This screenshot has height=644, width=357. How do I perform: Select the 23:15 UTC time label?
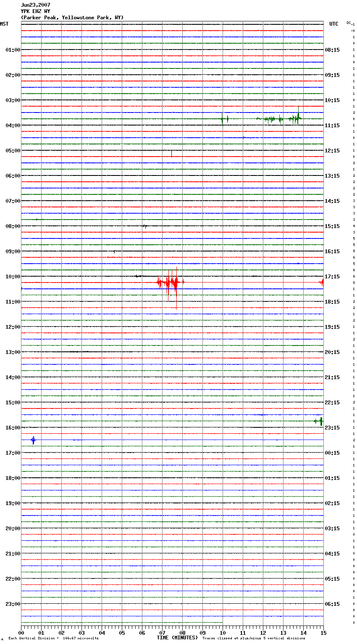[332, 428]
